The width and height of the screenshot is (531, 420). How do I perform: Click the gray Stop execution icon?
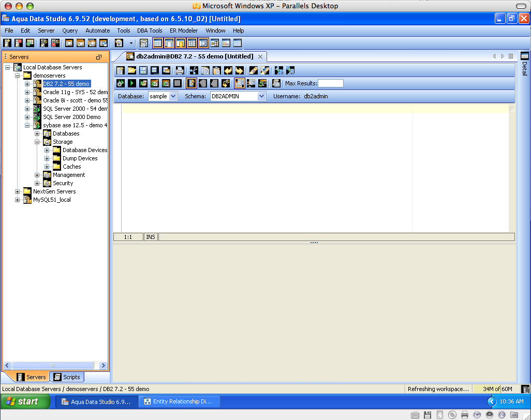[177, 83]
